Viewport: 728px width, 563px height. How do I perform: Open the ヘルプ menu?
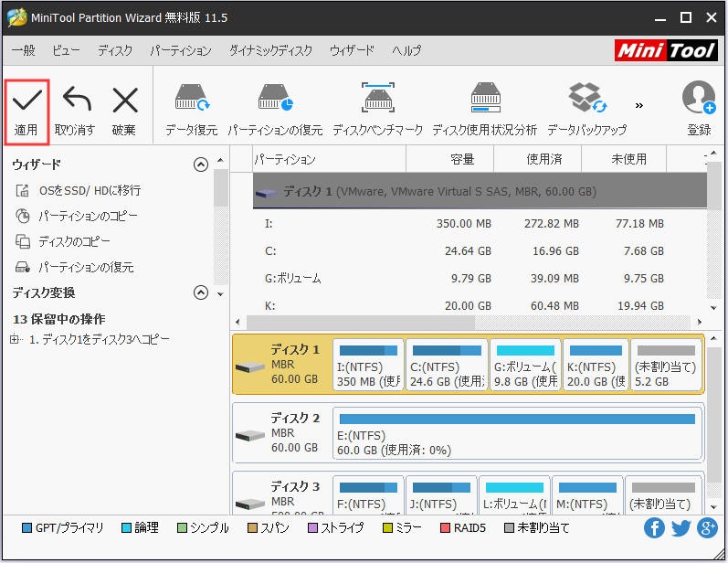click(x=406, y=50)
